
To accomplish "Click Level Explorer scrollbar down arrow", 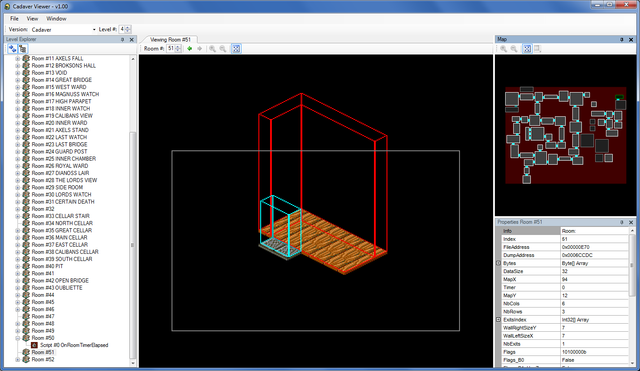I will coord(133,363).
